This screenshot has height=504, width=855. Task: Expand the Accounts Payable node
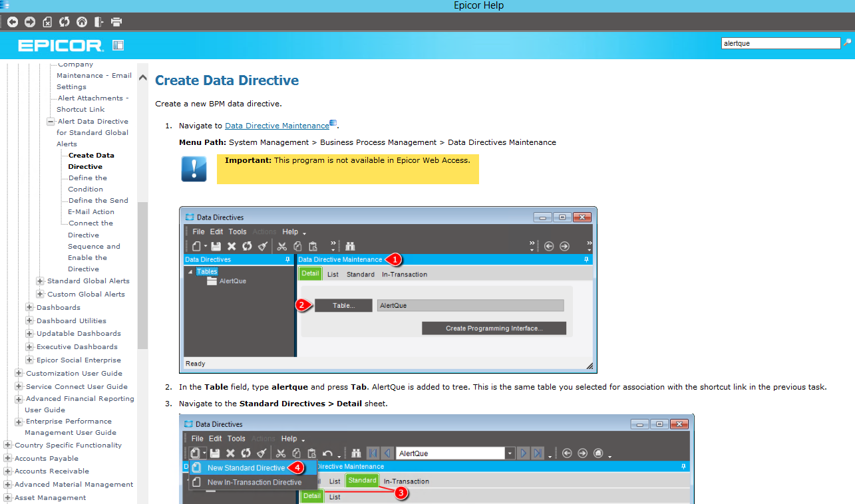pyautogui.click(x=7, y=459)
